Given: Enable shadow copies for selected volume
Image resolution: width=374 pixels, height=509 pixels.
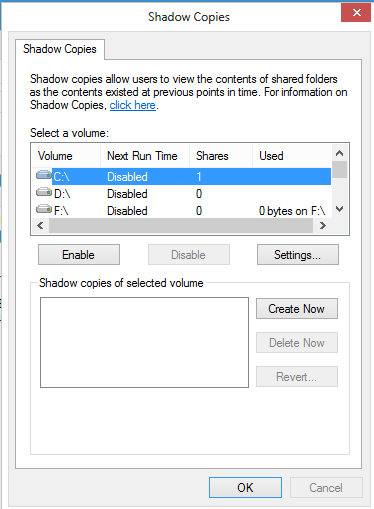Looking at the screenshot, I should pyautogui.click(x=79, y=255).
